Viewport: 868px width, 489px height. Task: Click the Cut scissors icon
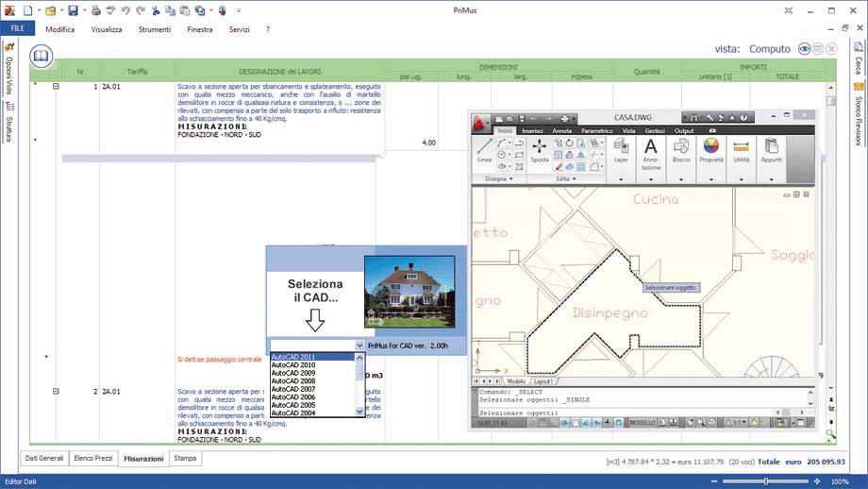[156, 10]
